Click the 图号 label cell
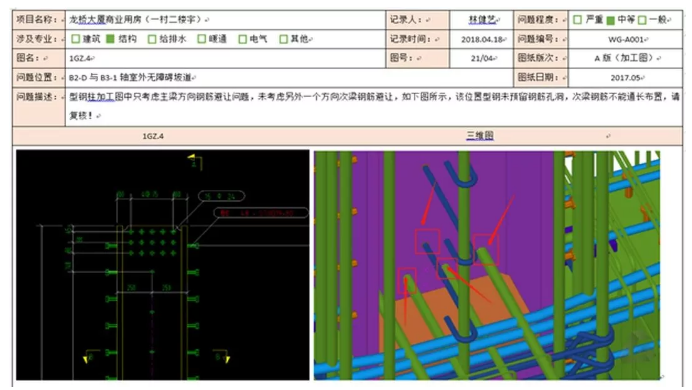Viewport: 692px width, 390px height. pos(417,58)
